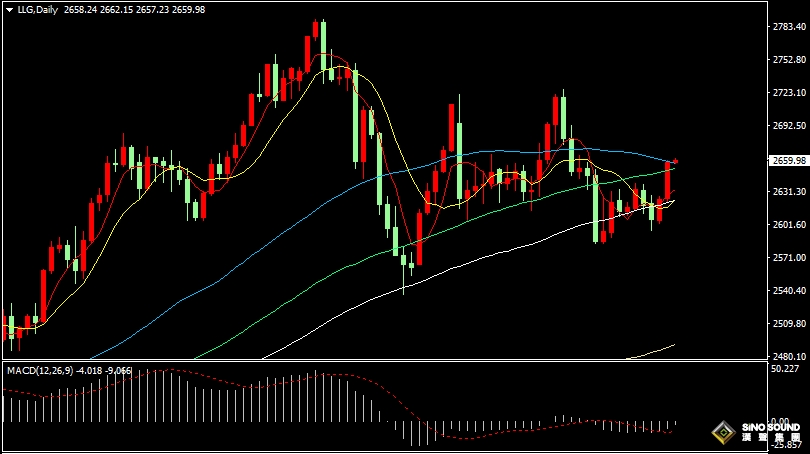Viewport: 810px width, 454px height.
Task: Open the dropdown arrow beside LLG,Daily
Action: (9, 10)
